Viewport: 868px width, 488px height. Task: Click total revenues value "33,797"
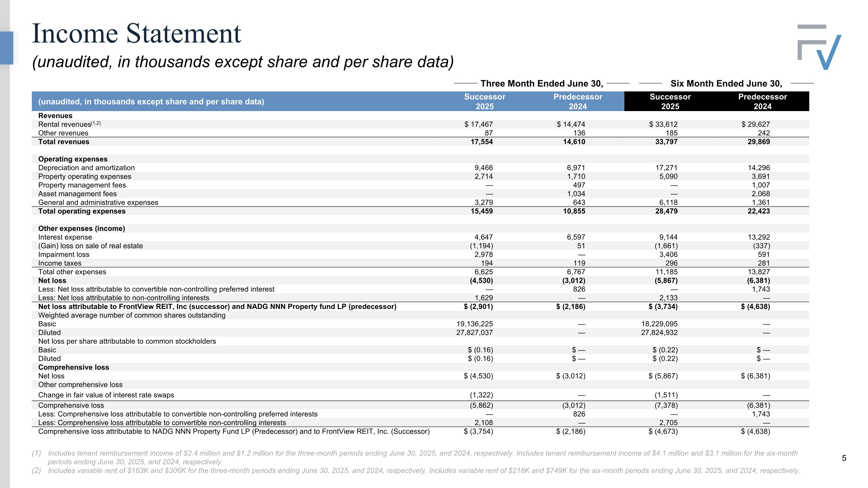666,142
